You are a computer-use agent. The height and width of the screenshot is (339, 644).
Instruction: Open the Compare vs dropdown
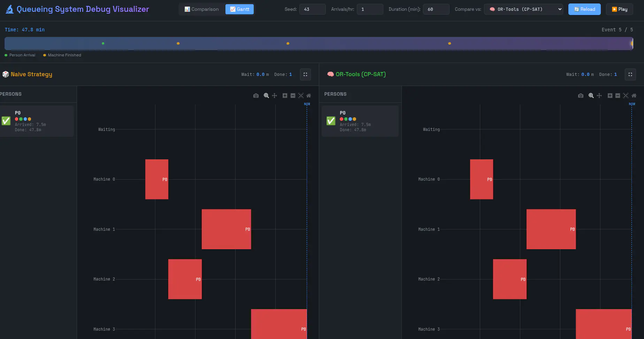[x=523, y=9]
